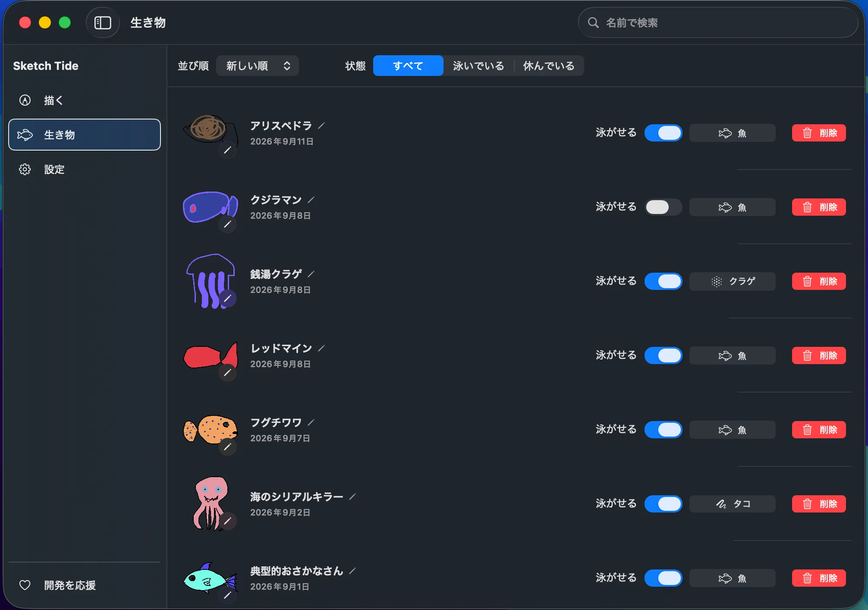
Task: Click the search magnifier icon
Action: (x=593, y=23)
